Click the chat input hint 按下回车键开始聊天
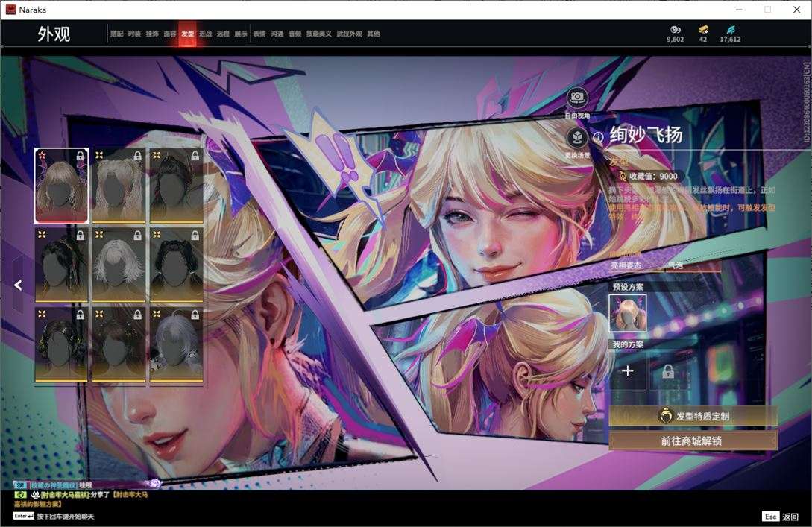This screenshot has height=527, width=812. tap(66, 517)
